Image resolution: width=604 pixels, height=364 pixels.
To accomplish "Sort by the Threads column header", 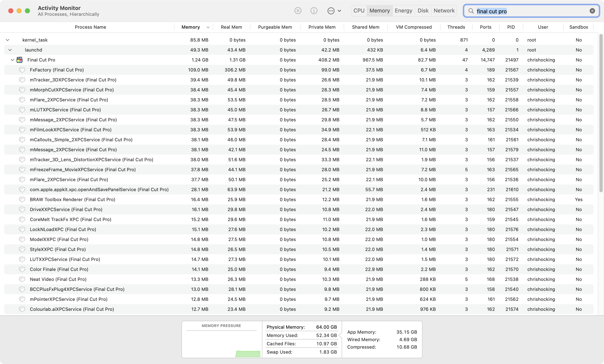I will tap(456, 27).
